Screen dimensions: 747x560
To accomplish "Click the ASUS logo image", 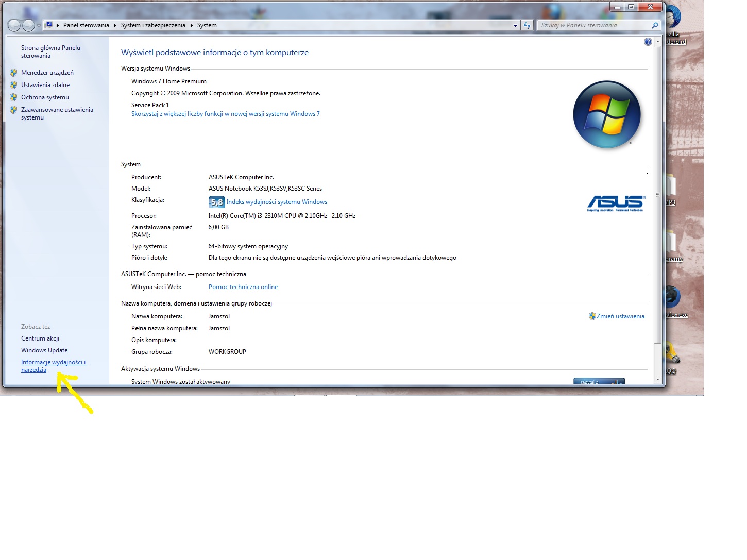I will click(616, 203).
